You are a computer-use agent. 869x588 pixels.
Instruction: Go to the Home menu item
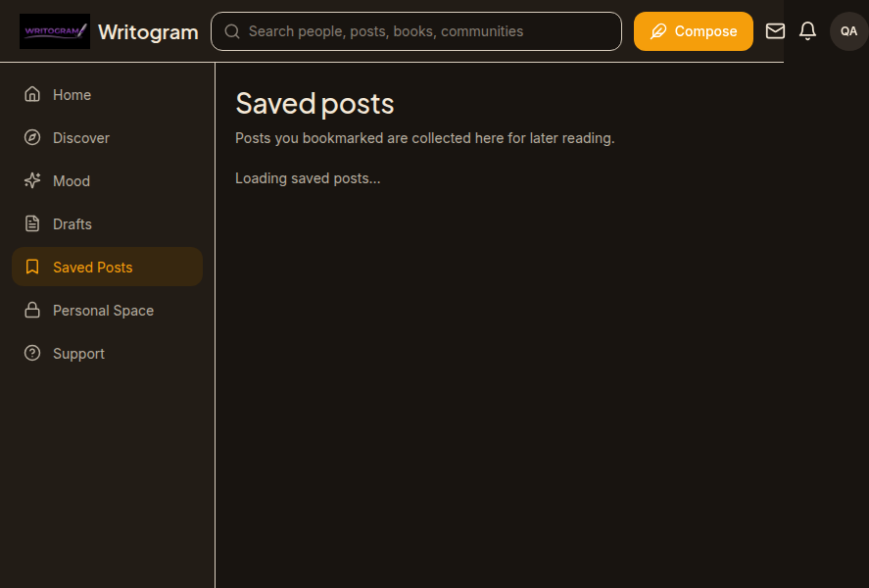coord(107,95)
